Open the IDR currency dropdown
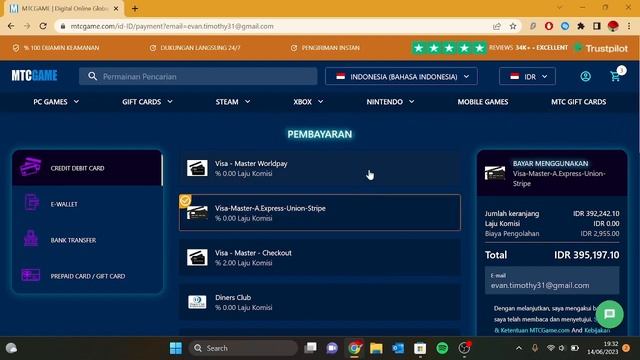Screen dimensions: 640x360 [527, 76]
